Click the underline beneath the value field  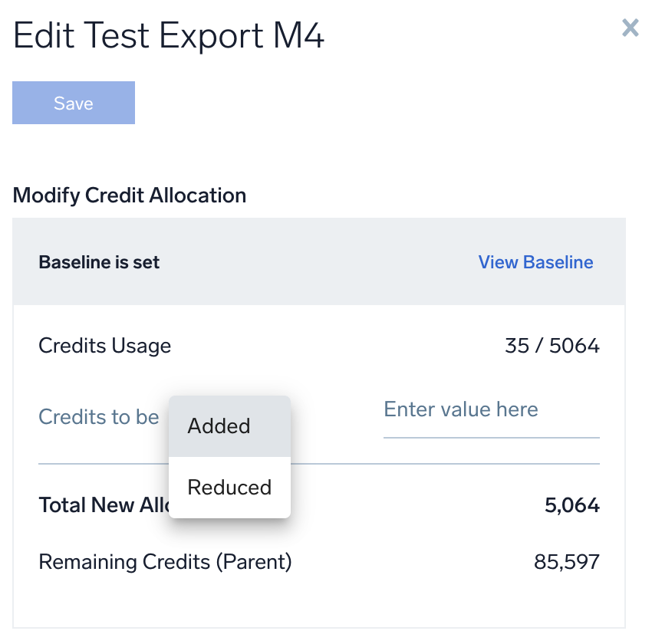coord(491,438)
